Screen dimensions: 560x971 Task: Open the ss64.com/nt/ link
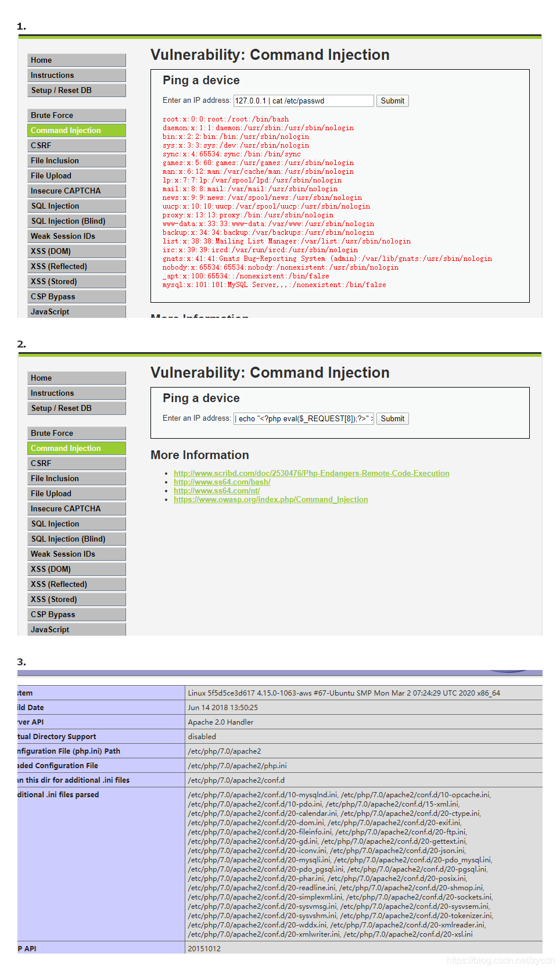point(217,490)
